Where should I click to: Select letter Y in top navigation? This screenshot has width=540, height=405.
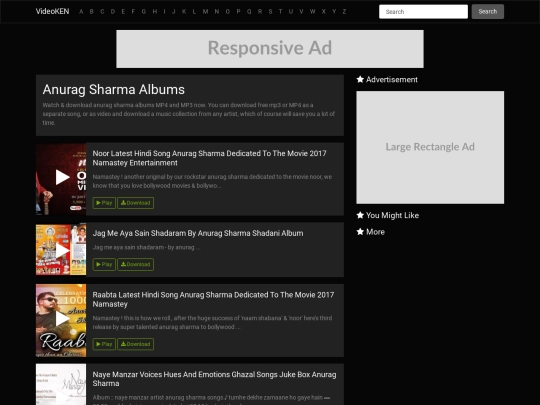(x=334, y=11)
